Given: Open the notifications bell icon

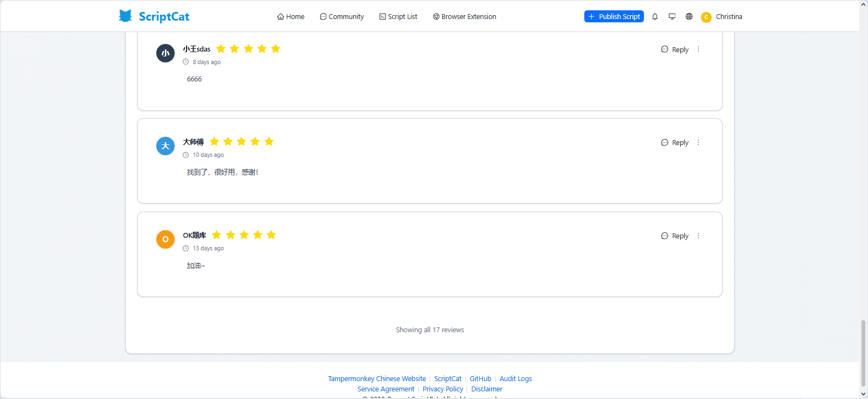Looking at the screenshot, I should pyautogui.click(x=655, y=17).
